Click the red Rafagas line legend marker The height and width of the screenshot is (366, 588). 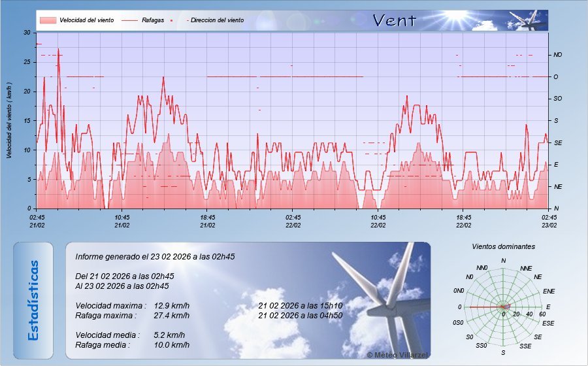pyautogui.click(x=131, y=20)
